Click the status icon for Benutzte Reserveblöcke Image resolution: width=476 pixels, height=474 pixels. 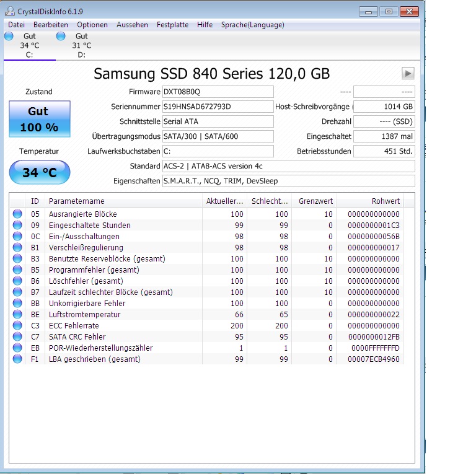coord(17,258)
